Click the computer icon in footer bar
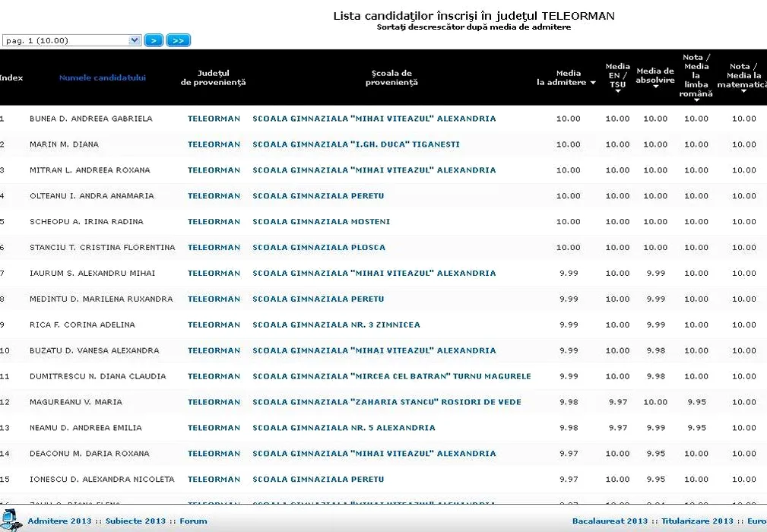This screenshot has height=532, width=767. pyautogui.click(x=11, y=520)
